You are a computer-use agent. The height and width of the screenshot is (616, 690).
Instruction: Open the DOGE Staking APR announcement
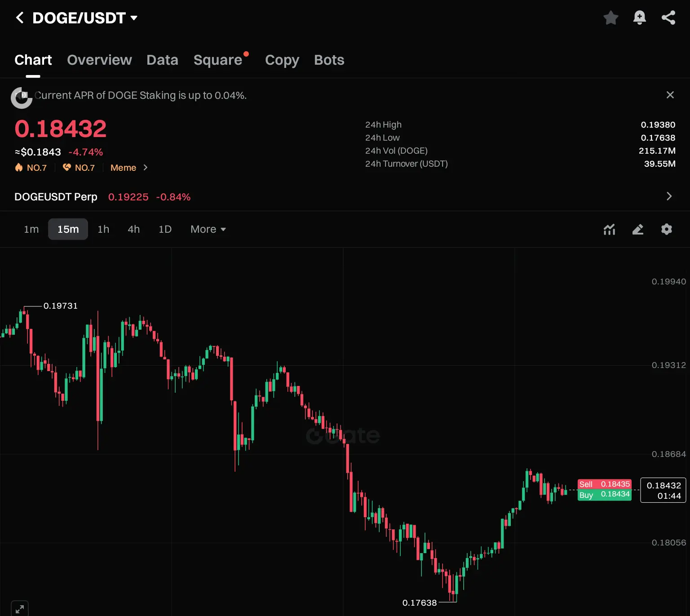141,95
